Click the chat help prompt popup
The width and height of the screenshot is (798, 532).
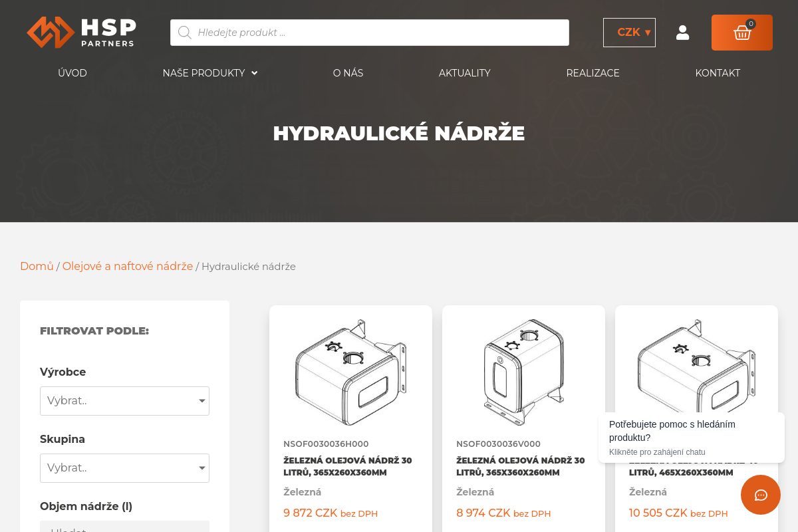(x=692, y=438)
